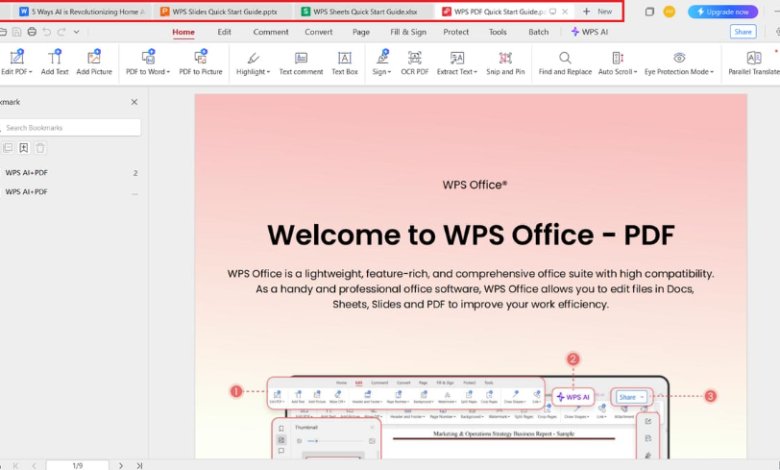Start PDF to Picture conversion
780x470 pixels.
pyautogui.click(x=200, y=62)
